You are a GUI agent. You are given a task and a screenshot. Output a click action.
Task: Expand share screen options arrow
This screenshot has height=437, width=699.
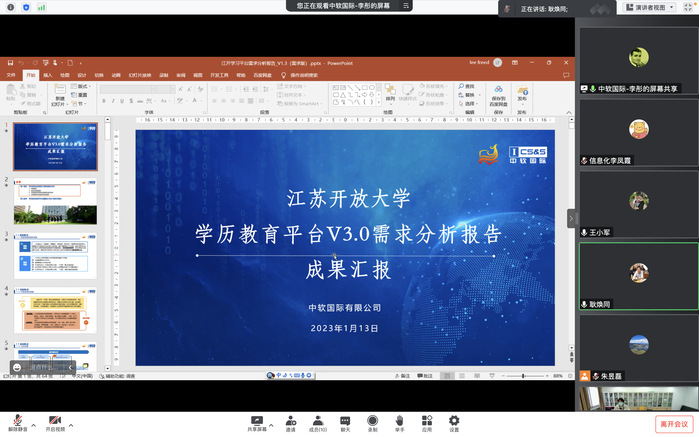click(x=271, y=425)
